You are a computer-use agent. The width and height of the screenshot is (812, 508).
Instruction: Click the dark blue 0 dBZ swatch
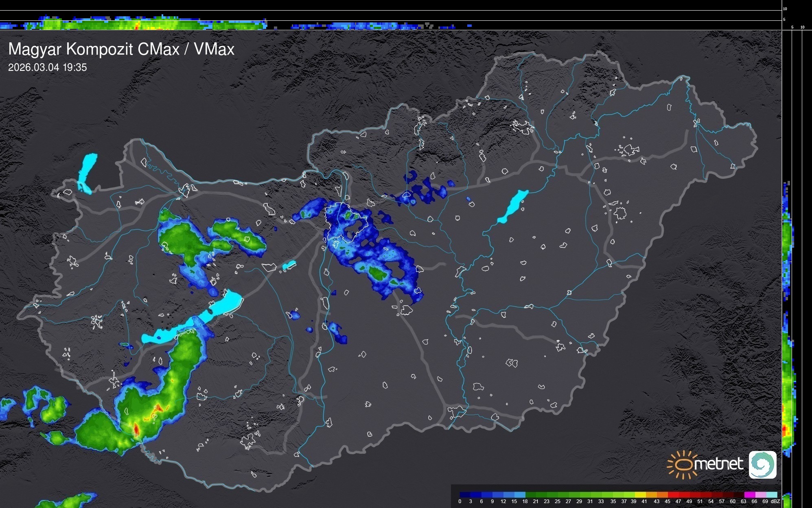[x=465, y=495]
